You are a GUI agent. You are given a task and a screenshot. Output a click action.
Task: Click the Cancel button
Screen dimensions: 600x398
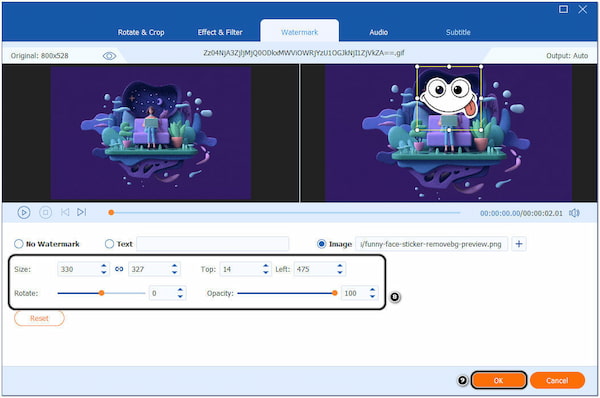(x=557, y=380)
